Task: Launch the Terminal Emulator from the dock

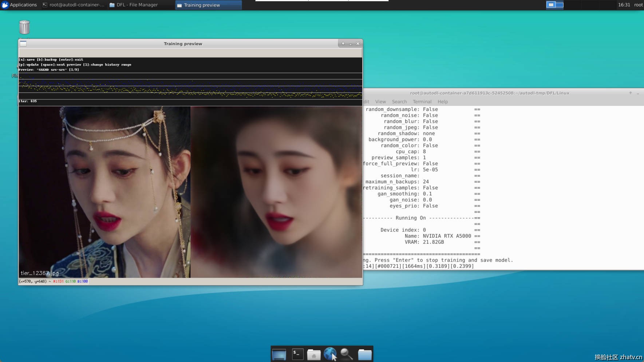Action: 298,354
